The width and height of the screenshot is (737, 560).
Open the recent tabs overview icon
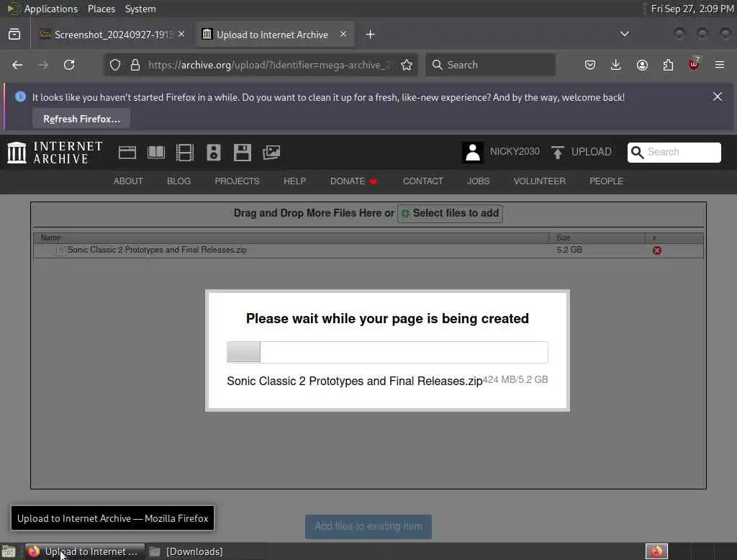point(14,35)
